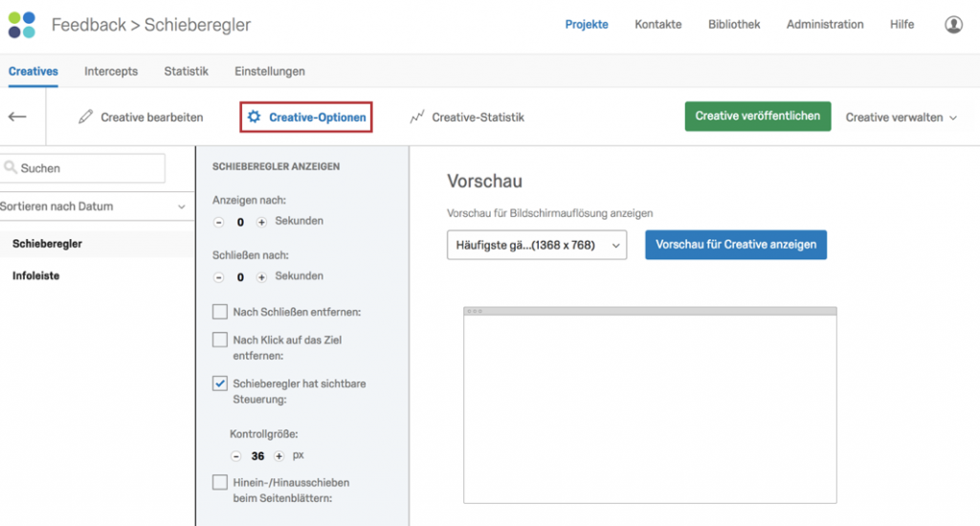Click the gear icon for Creative-Optionen
Viewport: 980px width, 526px height.
[254, 117]
